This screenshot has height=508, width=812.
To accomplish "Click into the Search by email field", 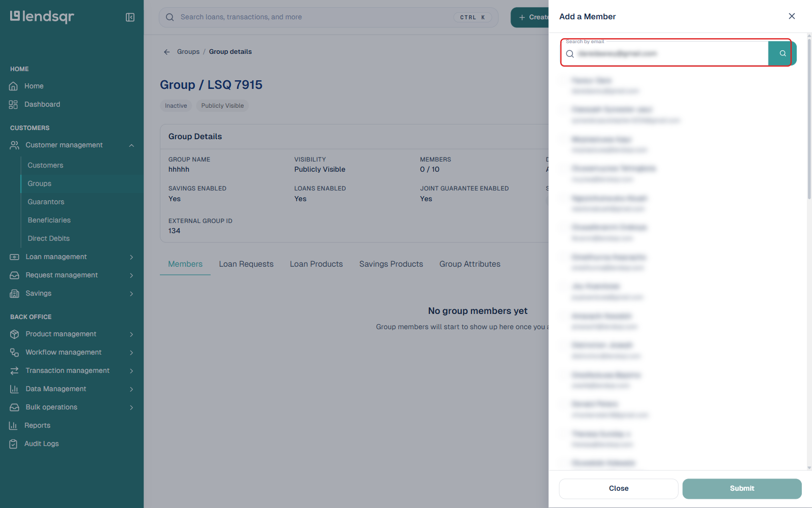I will pyautogui.click(x=664, y=53).
